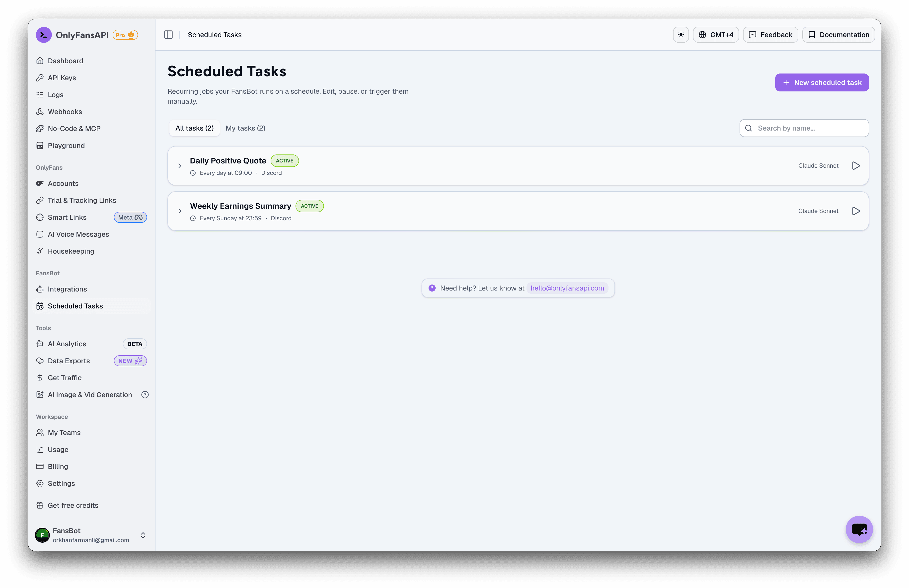
Task: Click the NEW badge on Data Exports
Action: 130,361
